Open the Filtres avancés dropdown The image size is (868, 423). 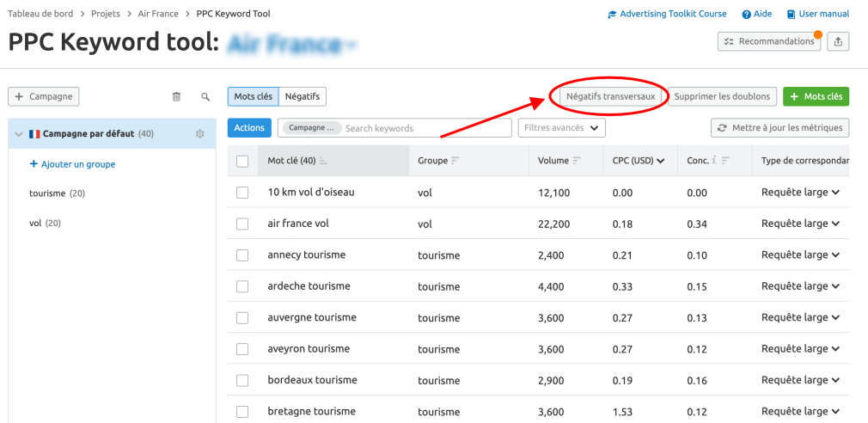pyautogui.click(x=561, y=128)
